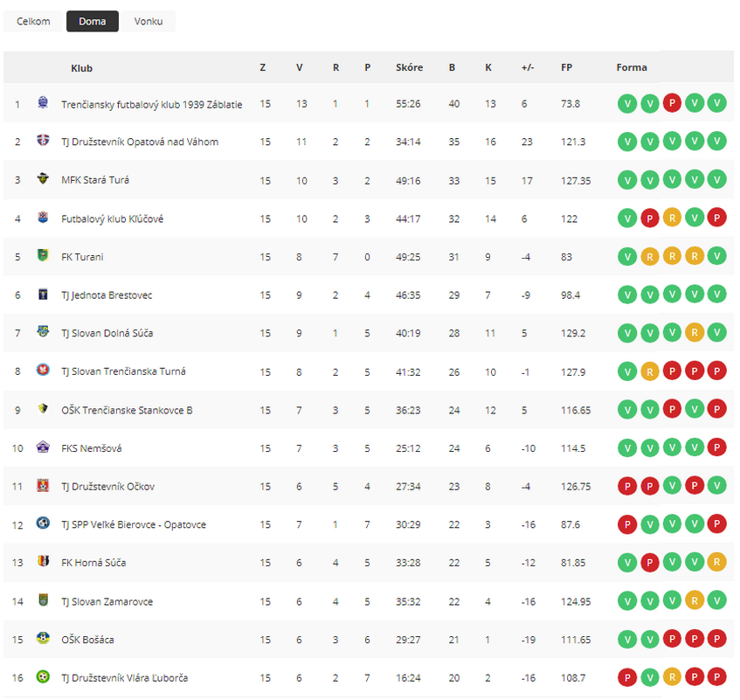740x700 pixels.
Task: Click the FKS Nemšová club crest
Action: (43, 448)
